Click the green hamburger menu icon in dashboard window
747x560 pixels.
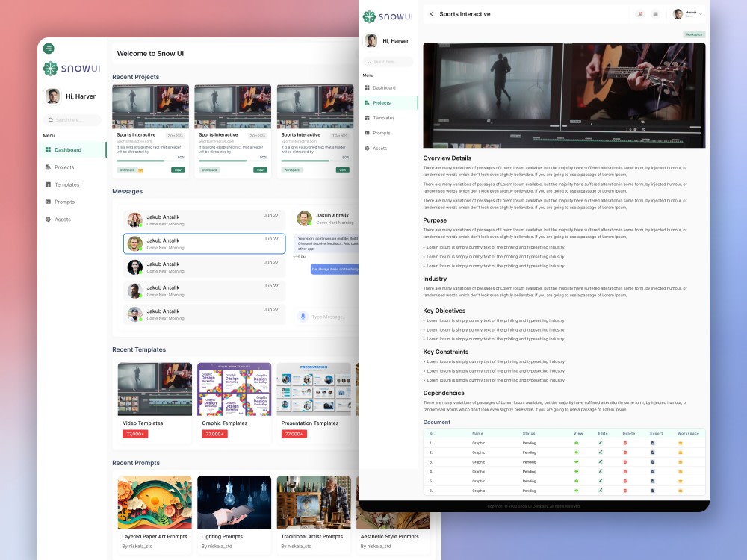49,48
